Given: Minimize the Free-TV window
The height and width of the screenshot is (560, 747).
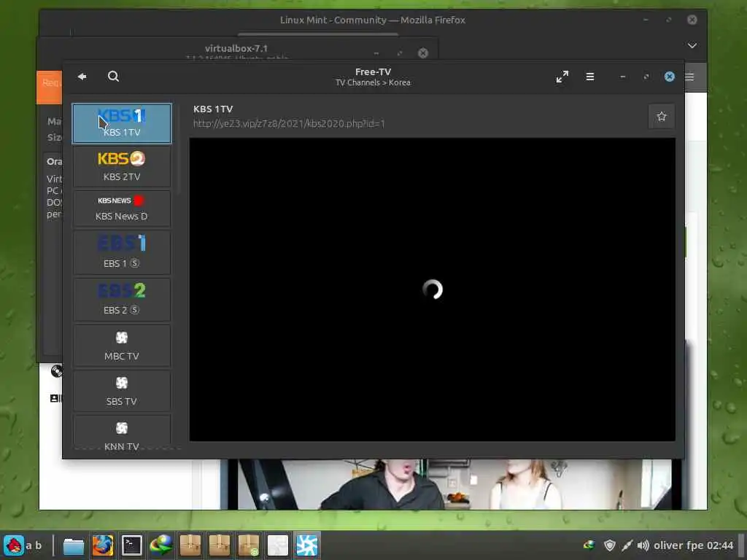Looking at the screenshot, I should [622, 77].
